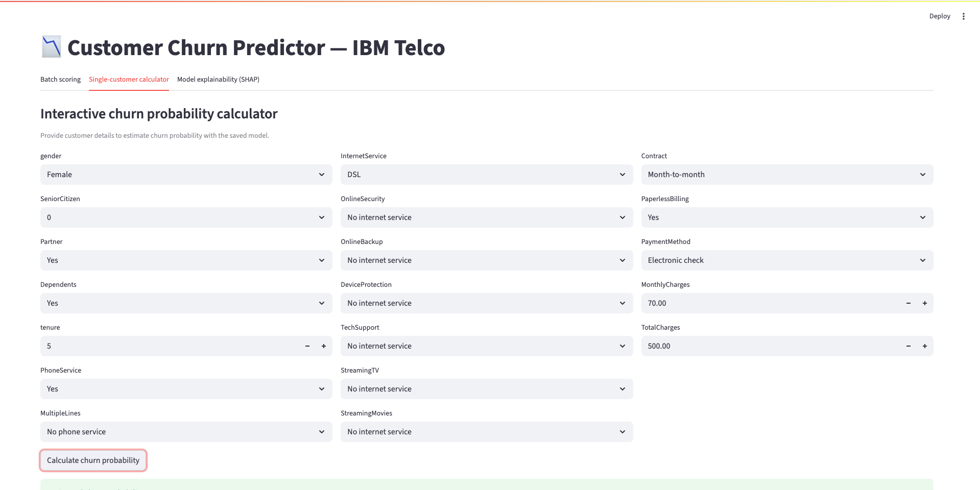Increment TotalCharges using plus icon
This screenshot has width=980, height=490.
925,346
